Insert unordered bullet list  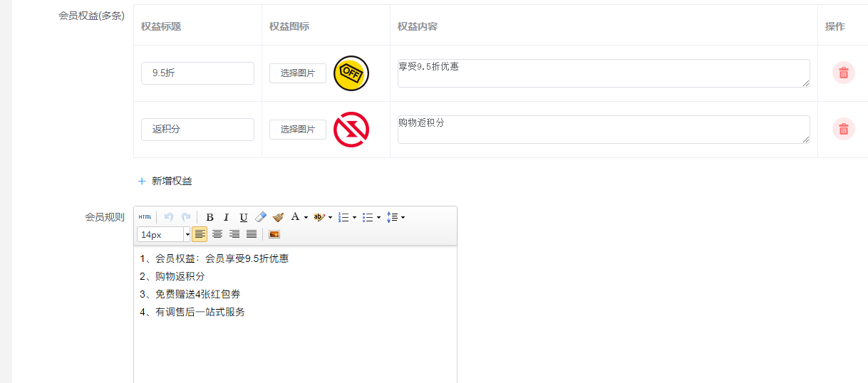pos(368,217)
